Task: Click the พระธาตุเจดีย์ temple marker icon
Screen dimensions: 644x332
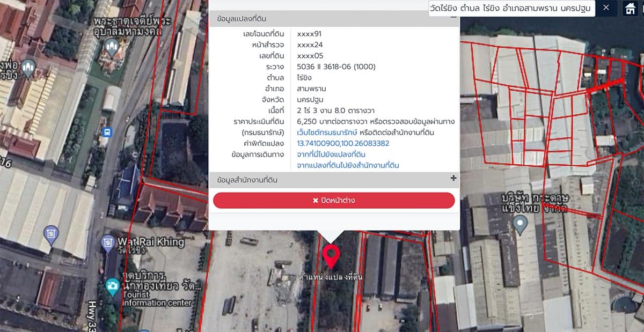Action: pyautogui.click(x=112, y=49)
